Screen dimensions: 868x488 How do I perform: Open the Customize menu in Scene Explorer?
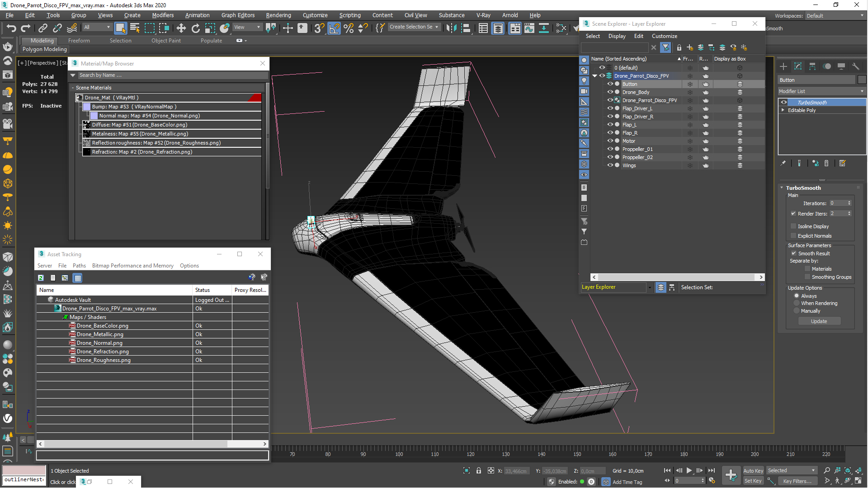coord(664,36)
